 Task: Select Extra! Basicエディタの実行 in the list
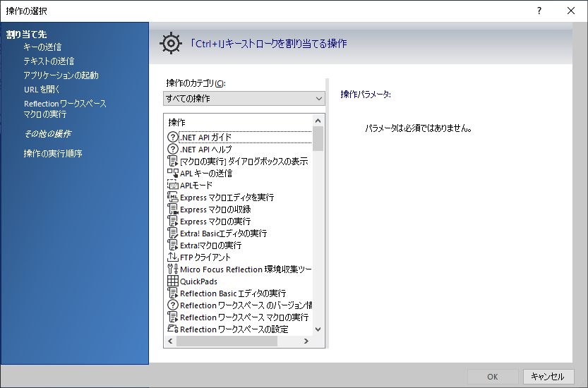pyautogui.click(x=224, y=234)
